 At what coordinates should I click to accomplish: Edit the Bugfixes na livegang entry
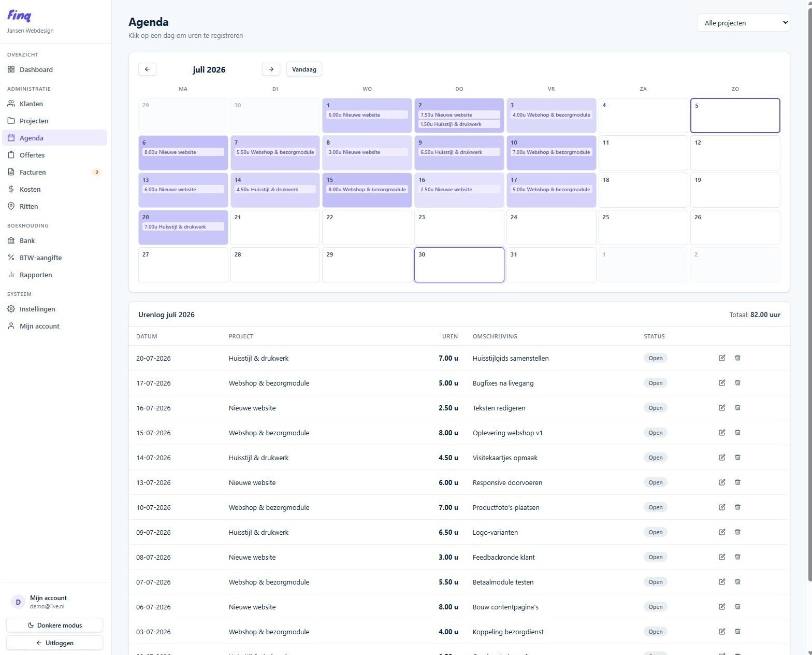pos(722,383)
